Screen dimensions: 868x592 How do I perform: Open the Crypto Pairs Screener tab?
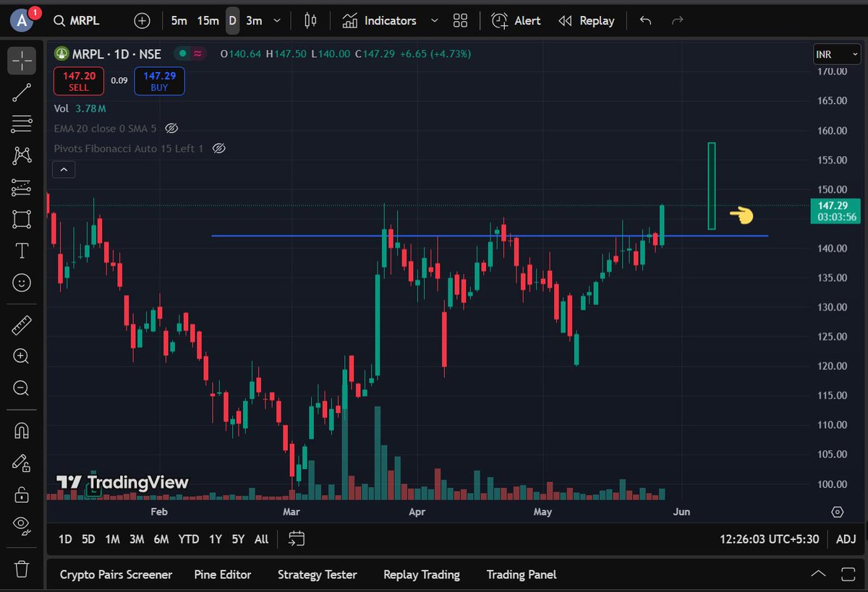[x=116, y=575]
